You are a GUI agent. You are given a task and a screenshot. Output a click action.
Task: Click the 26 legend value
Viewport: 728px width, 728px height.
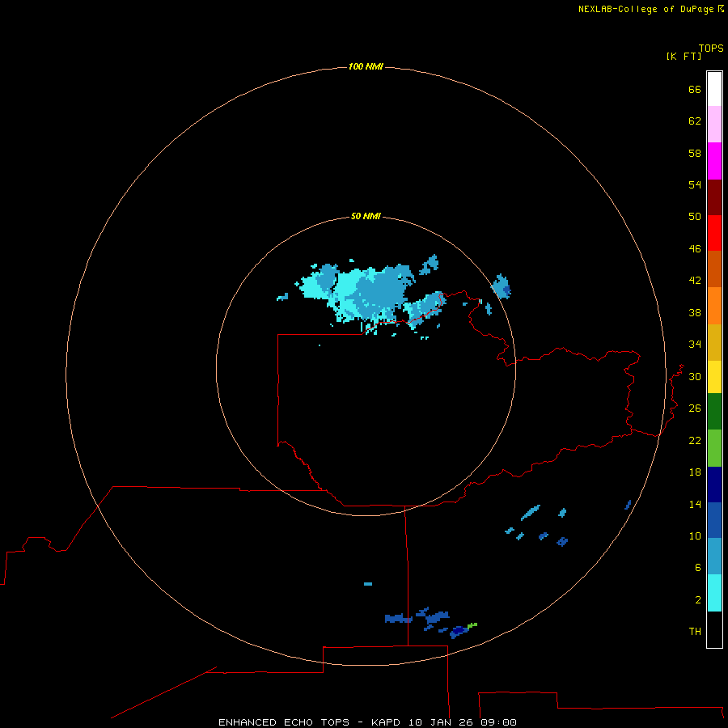click(x=695, y=408)
